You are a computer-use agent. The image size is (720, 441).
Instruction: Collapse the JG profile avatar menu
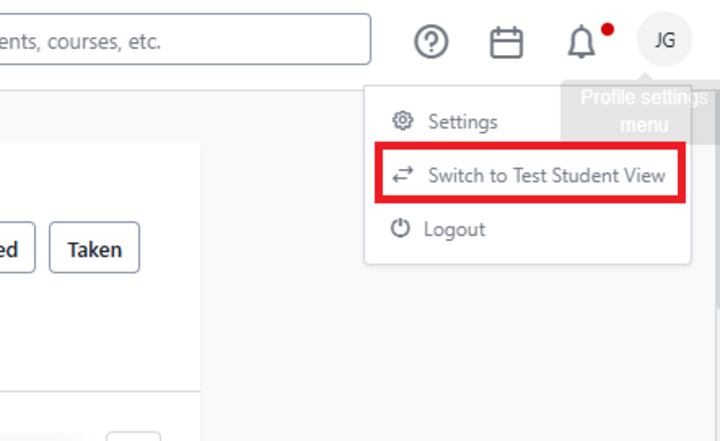[x=664, y=40]
